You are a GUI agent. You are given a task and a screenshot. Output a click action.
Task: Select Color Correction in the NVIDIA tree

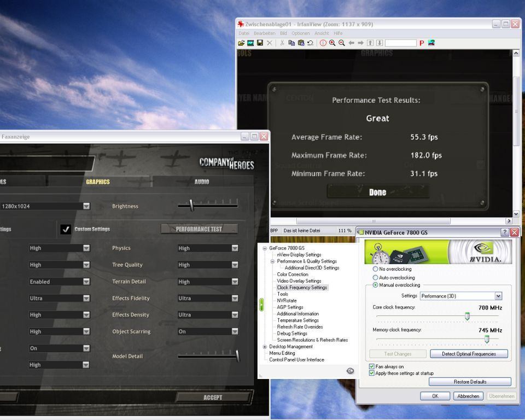pyautogui.click(x=292, y=275)
